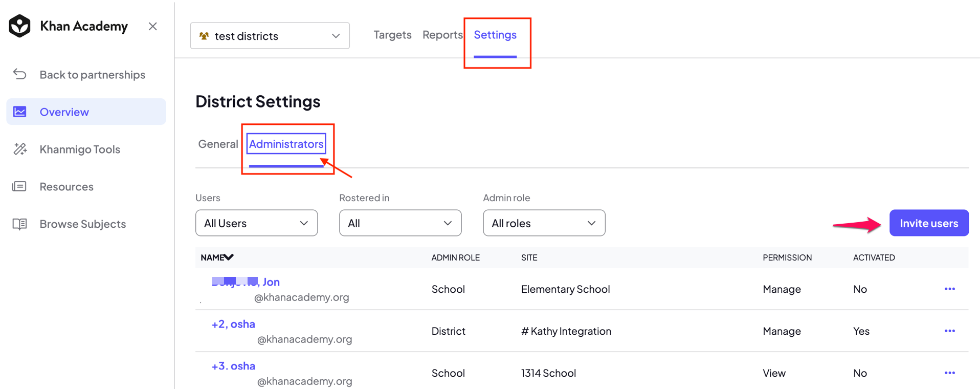Viewport: 980px width, 389px height.
Task: Open Overview in the sidebar
Action: point(86,112)
